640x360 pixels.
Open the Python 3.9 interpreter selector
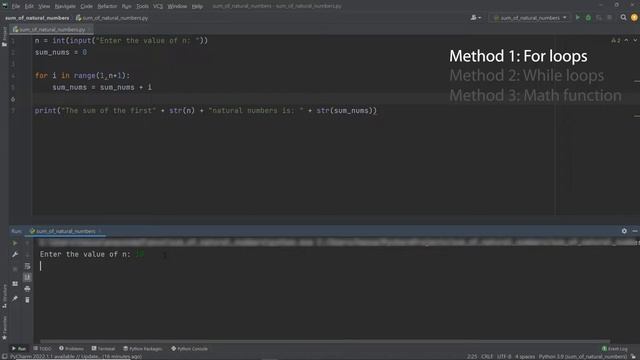[x=582, y=357]
